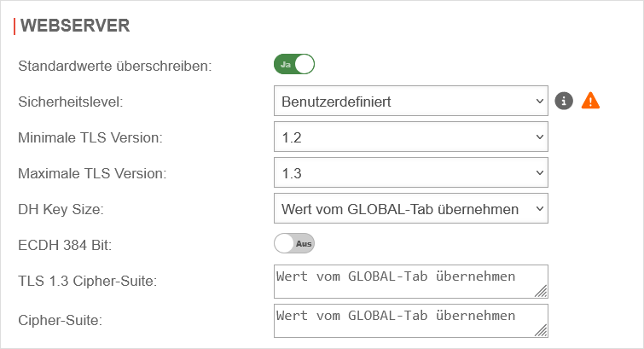
Task: Click the 'Cipher-Suite:' label
Action: click(61, 320)
